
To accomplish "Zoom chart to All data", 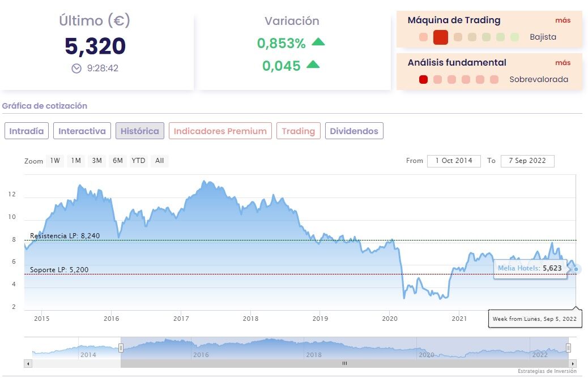I will [160, 161].
